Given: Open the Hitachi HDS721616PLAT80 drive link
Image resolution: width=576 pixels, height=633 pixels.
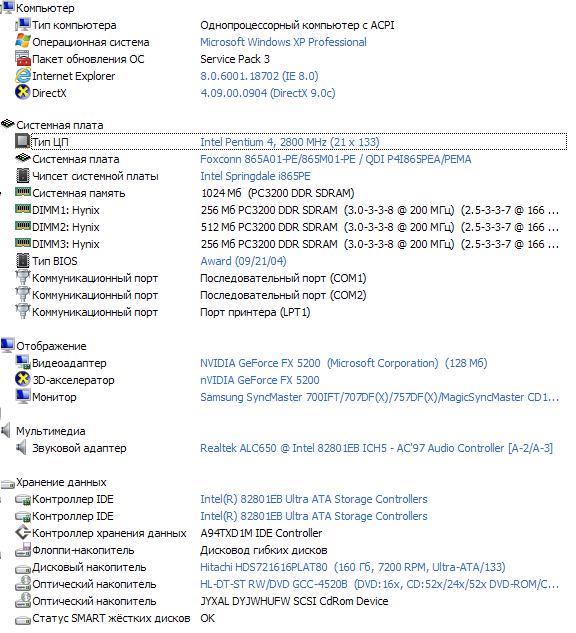Looking at the screenshot, I should point(353,567).
